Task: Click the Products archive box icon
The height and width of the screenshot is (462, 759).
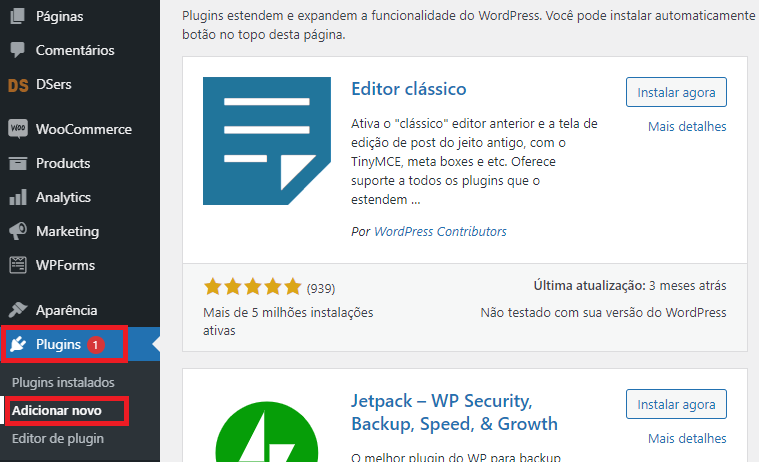Action: click(18, 164)
